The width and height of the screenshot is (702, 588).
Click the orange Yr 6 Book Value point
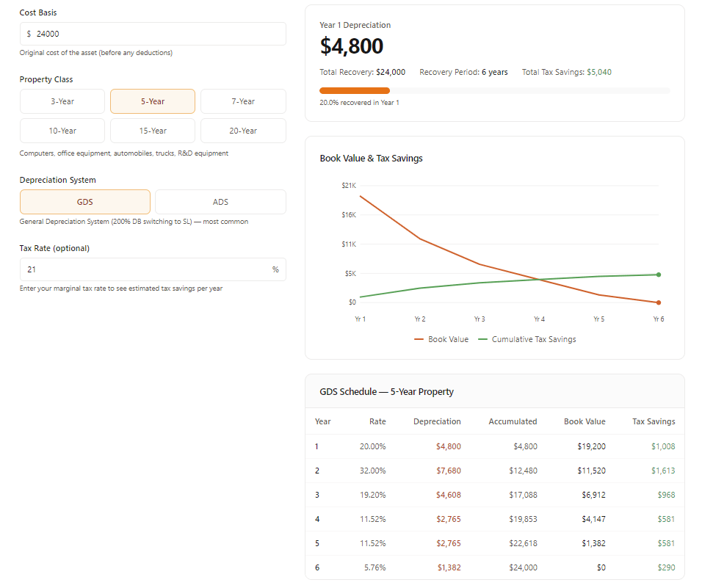pyautogui.click(x=658, y=302)
